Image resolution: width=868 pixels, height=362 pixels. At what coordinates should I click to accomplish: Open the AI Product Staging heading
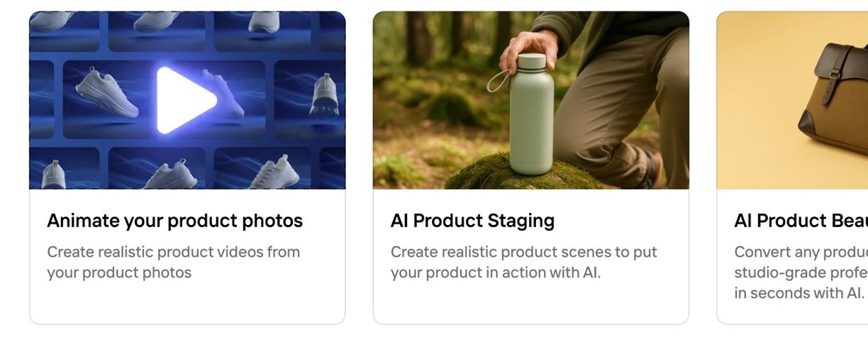click(472, 221)
